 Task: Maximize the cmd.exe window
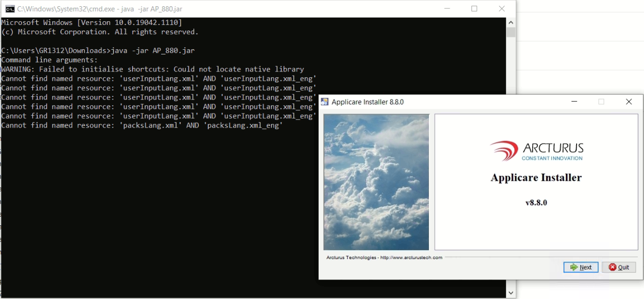click(474, 9)
